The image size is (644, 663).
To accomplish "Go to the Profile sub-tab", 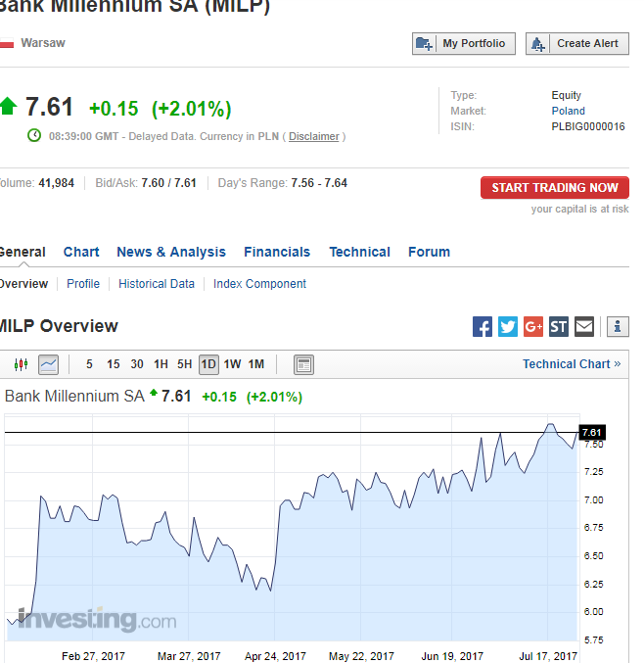I will (83, 284).
